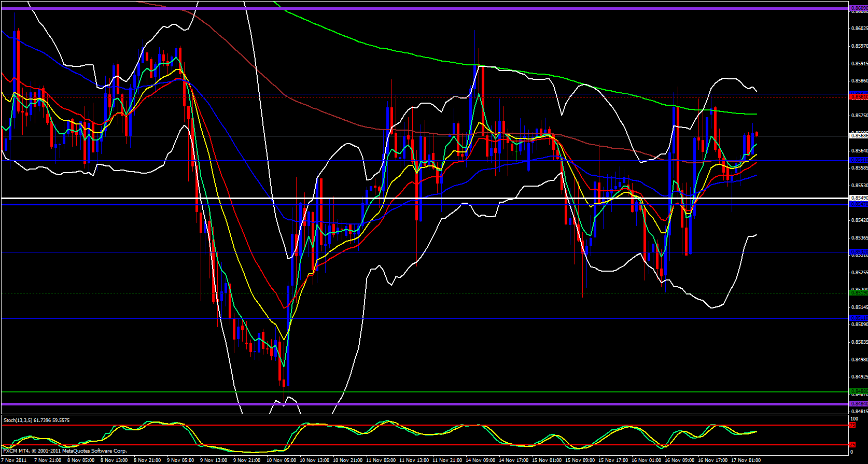Select the purple 0.84840 price level tag

tap(858, 404)
